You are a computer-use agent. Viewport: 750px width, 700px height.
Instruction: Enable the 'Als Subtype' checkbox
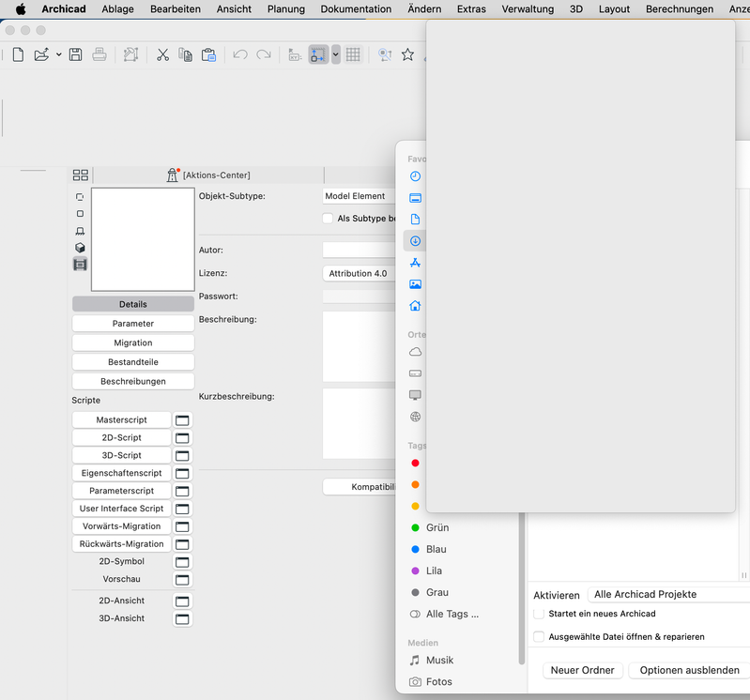pos(328,219)
